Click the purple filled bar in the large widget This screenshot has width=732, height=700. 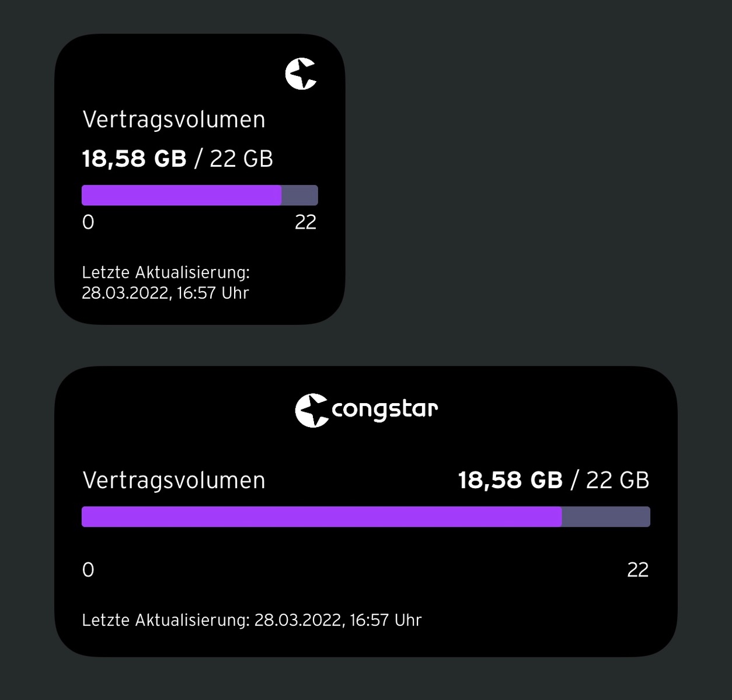click(x=322, y=517)
